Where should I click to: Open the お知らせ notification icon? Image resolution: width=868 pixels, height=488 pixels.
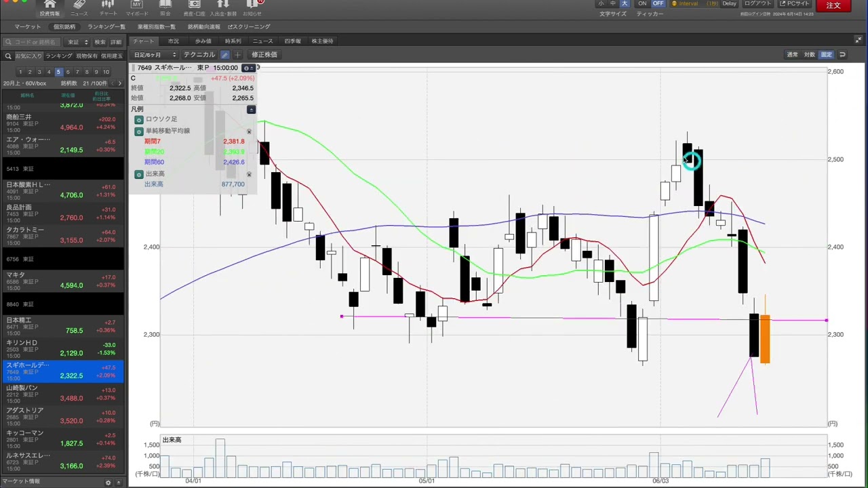point(252,8)
